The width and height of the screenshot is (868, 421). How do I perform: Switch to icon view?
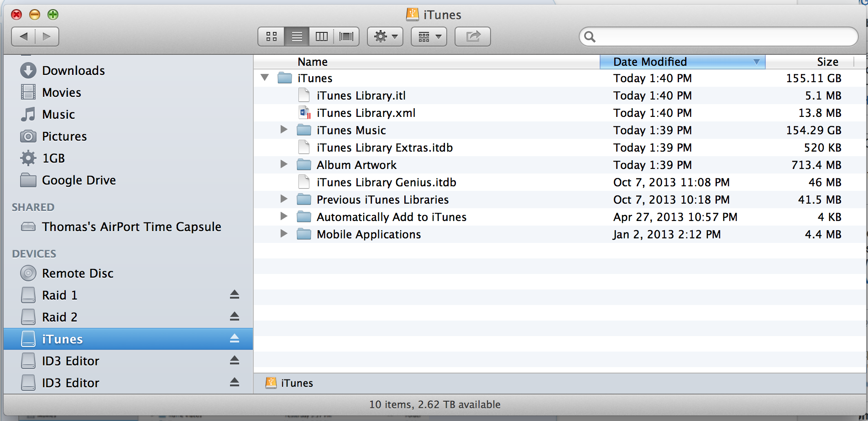272,37
